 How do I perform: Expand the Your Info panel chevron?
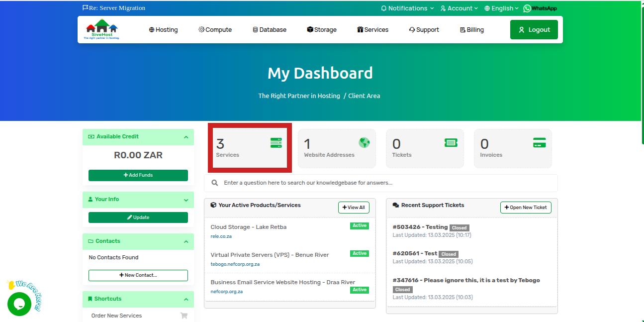(186, 200)
